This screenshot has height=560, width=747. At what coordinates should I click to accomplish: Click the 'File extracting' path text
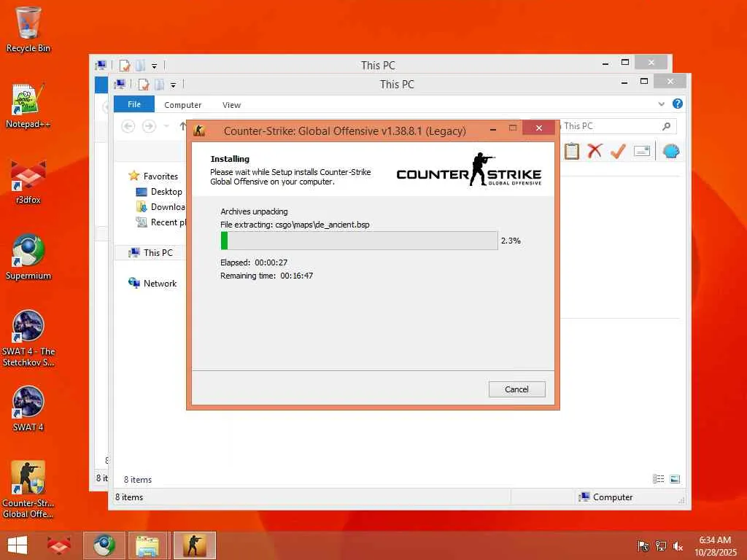[295, 225]
